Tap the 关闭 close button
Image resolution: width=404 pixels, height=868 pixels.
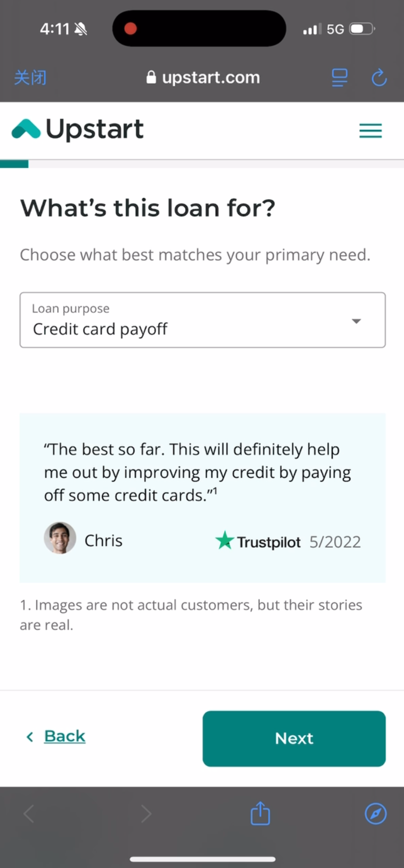[x=30, y=77]
